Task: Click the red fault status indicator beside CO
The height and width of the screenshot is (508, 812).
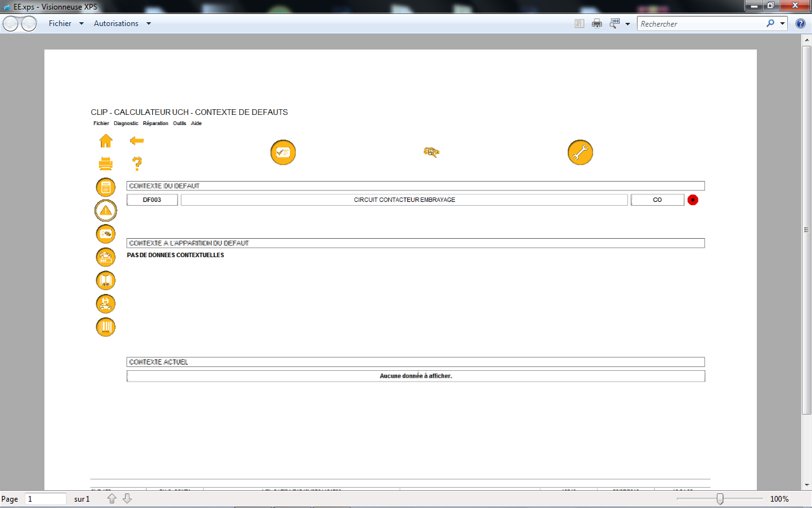Action: click(693, 200)
